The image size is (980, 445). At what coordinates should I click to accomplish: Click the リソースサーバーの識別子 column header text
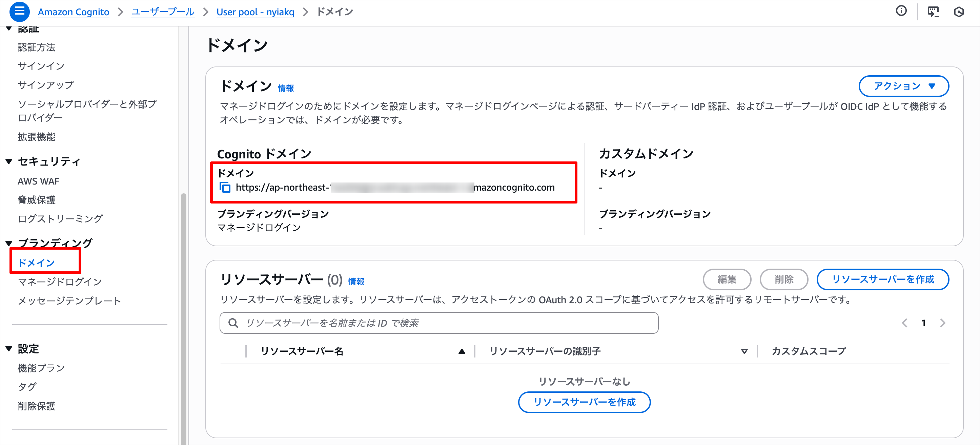coord(545,351)
